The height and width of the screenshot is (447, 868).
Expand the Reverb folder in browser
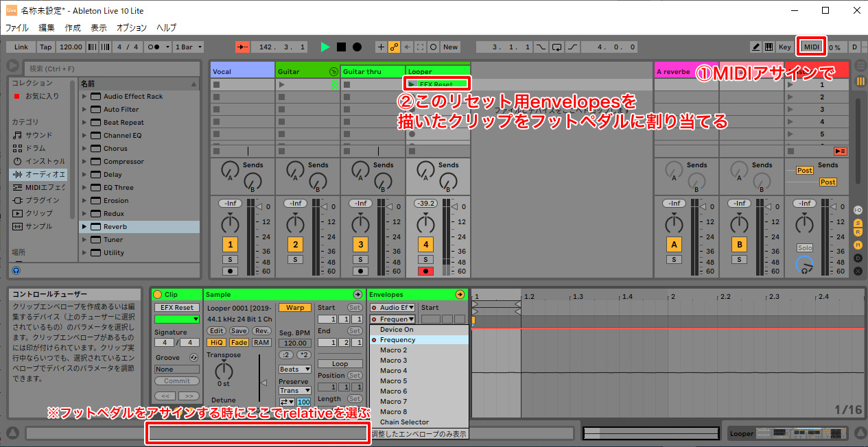click(x=84, y=226)
